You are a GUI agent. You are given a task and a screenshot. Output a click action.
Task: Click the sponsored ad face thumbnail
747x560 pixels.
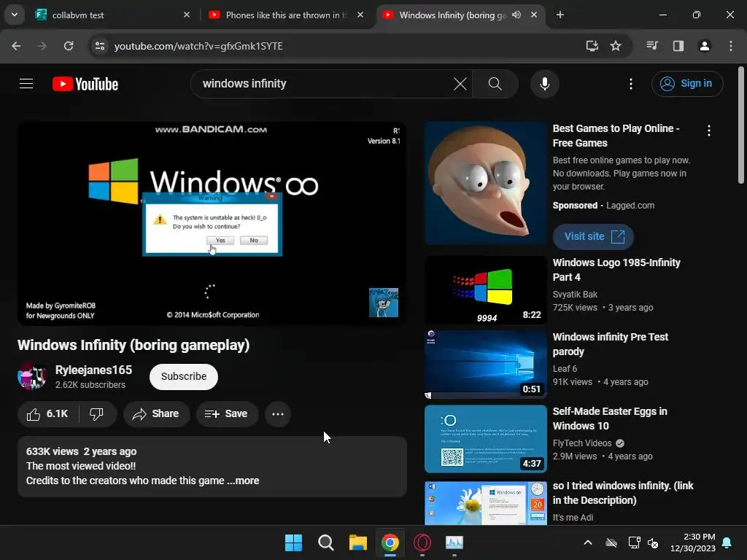tap(485, 183)
